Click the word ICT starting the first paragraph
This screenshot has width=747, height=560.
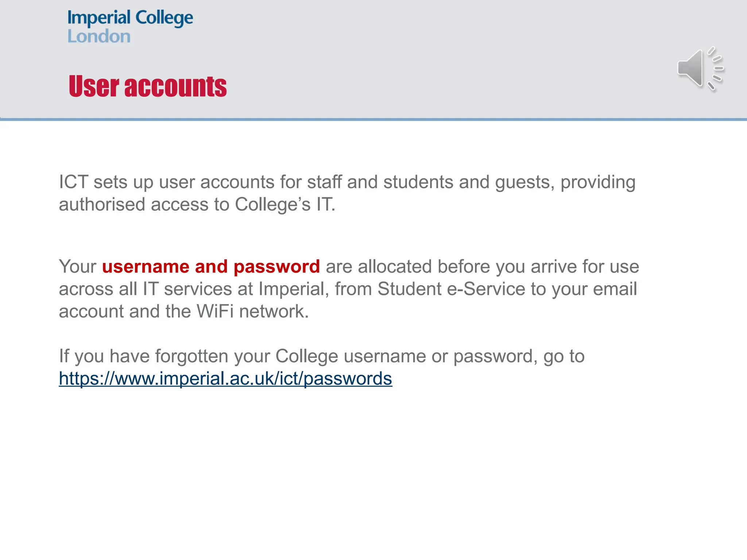pyautogui.click(x=73, y=182)
